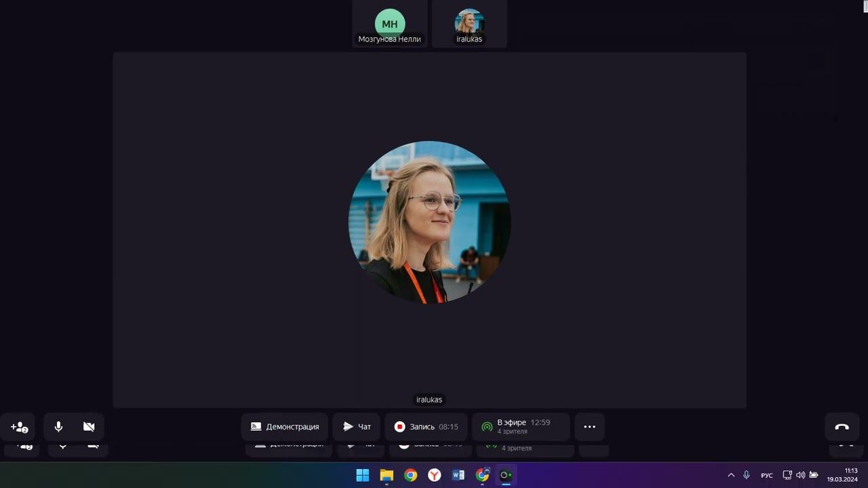Toggle the camera on

[89, 427]
